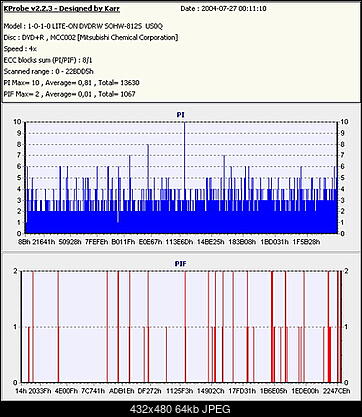The image size is (362, 417).
Task: Click x-axis label "17FD31h" under PIF chart
Action: point(242,391)
